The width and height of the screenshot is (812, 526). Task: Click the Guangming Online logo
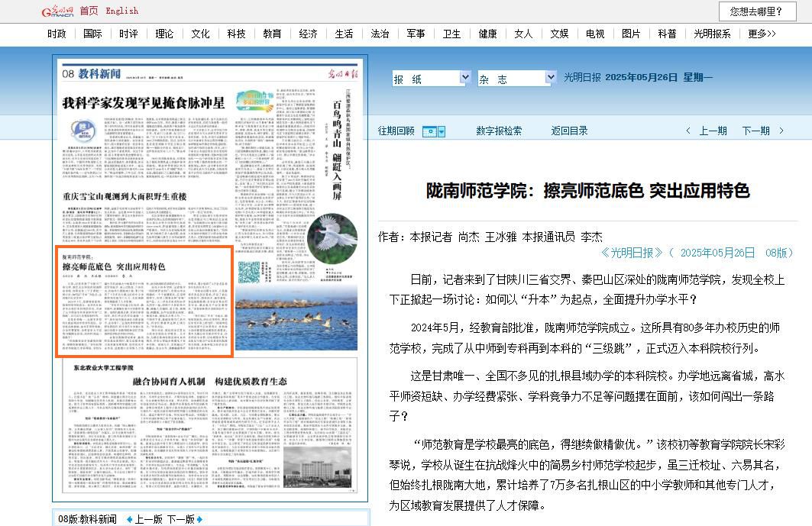click(57, 11)
